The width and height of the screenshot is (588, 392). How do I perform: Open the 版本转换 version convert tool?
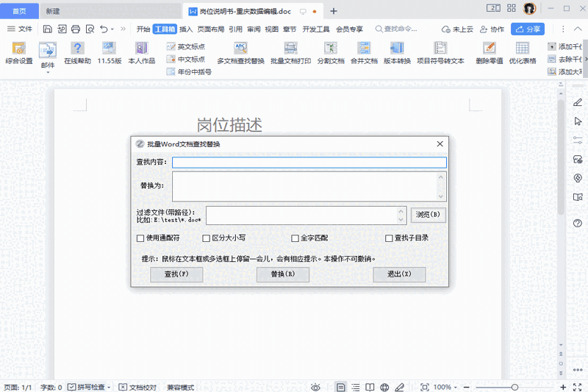click(397, 53)
